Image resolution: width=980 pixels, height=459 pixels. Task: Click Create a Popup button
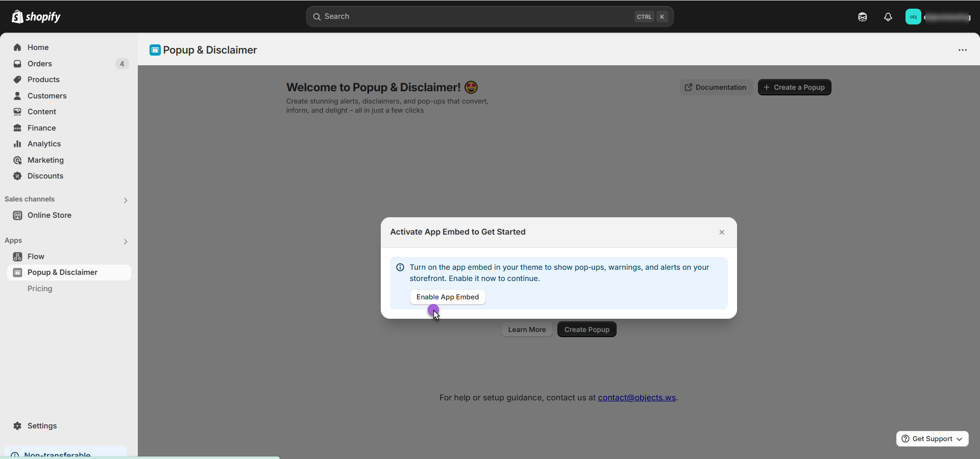(x=794, y=87)
